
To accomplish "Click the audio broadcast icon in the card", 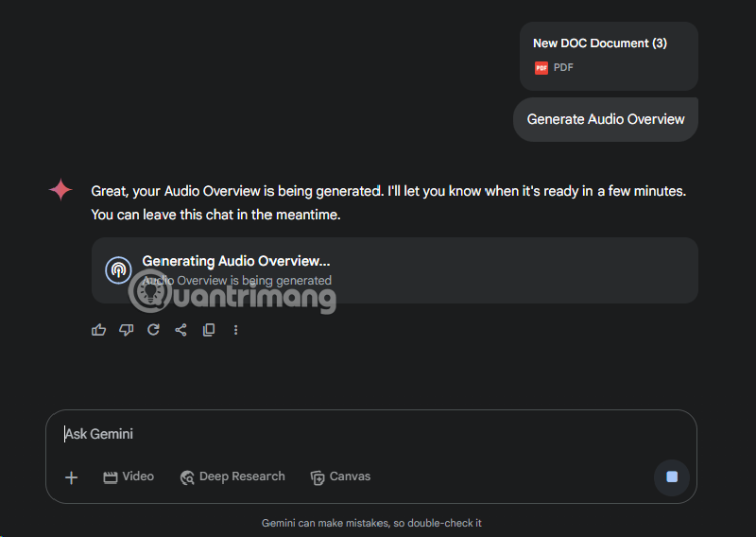I will tap(118, 270).
